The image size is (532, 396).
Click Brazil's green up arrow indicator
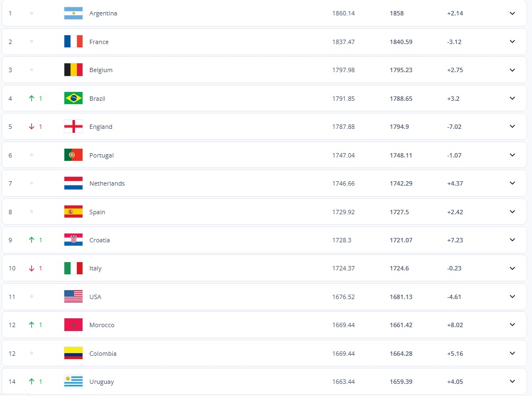[32, 99]
